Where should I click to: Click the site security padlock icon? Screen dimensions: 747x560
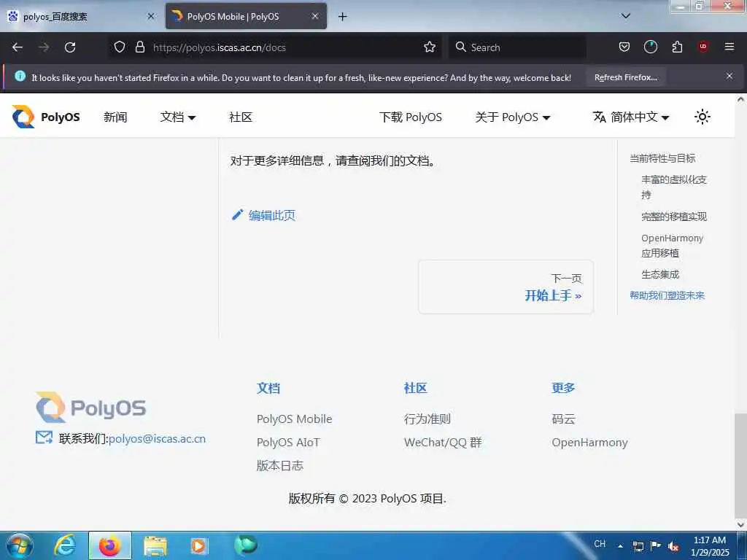139,47
